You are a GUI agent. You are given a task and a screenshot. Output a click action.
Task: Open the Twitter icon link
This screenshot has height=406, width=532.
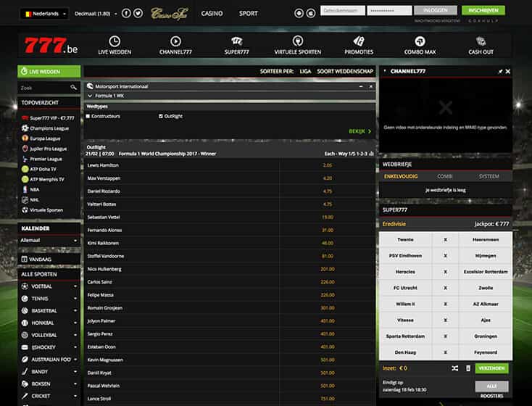pos(138,13)
